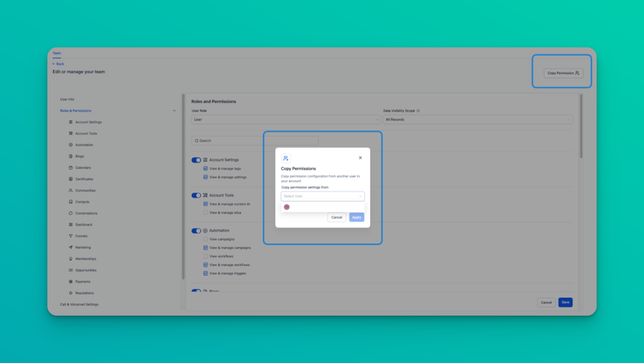Image resolution: width=644 pixels, height=363 pixels.
Task: Select Contacts icon in sidebar
Action: click(x=71, y=202)
